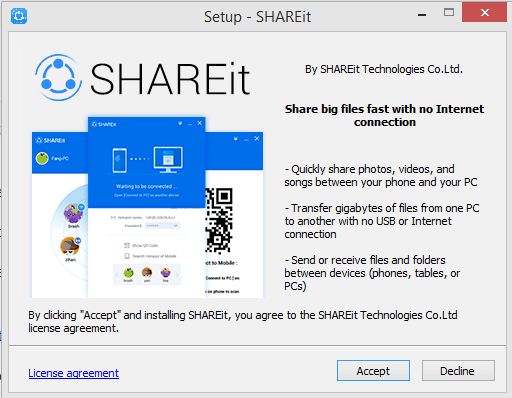Image resolution: width=512 pixels, height=398 pixels.
Task: Click the Accept button
Action: coord(373,370)
